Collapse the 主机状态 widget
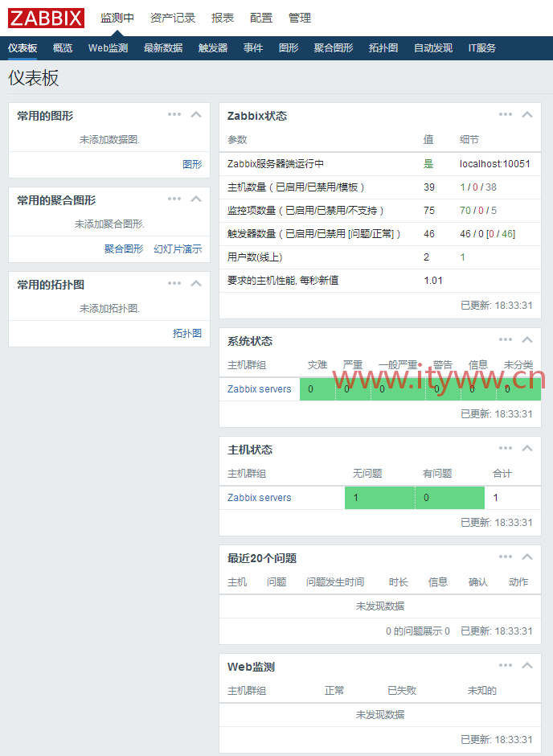The width and height of the screenshot is (553, 756). [527, 448]
